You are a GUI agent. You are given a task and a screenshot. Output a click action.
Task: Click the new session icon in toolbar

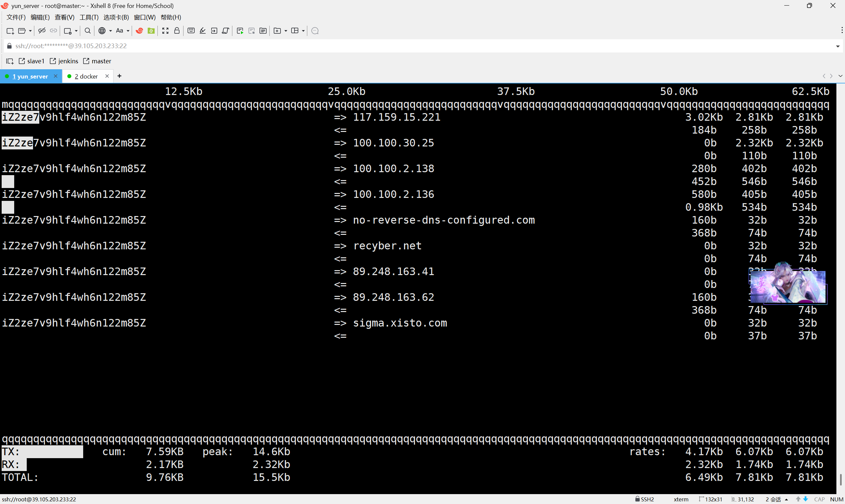pos(10,31)
